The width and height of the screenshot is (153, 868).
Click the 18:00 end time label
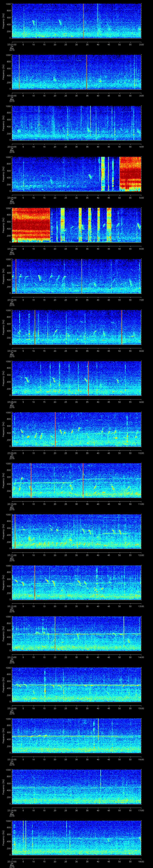[141, 861]
